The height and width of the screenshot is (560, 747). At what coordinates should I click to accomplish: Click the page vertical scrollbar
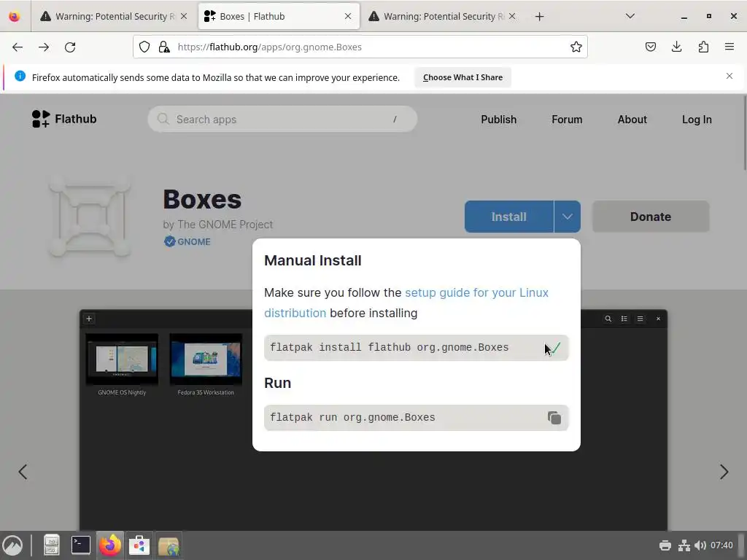point(744,133)
